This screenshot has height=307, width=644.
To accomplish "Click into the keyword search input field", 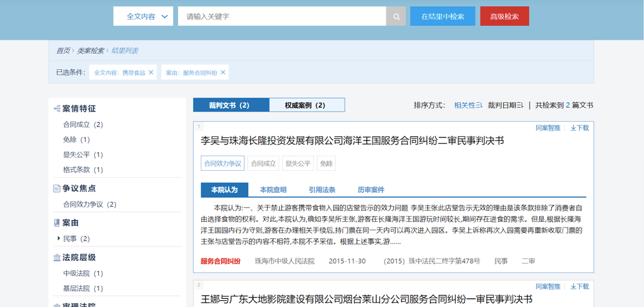I will click(282, 16).
